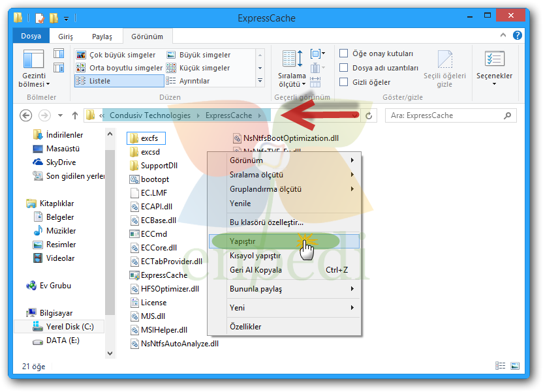This screenshot has height=392, width=543.
Task: Open Müzikler library
Action: click(54, 230)
